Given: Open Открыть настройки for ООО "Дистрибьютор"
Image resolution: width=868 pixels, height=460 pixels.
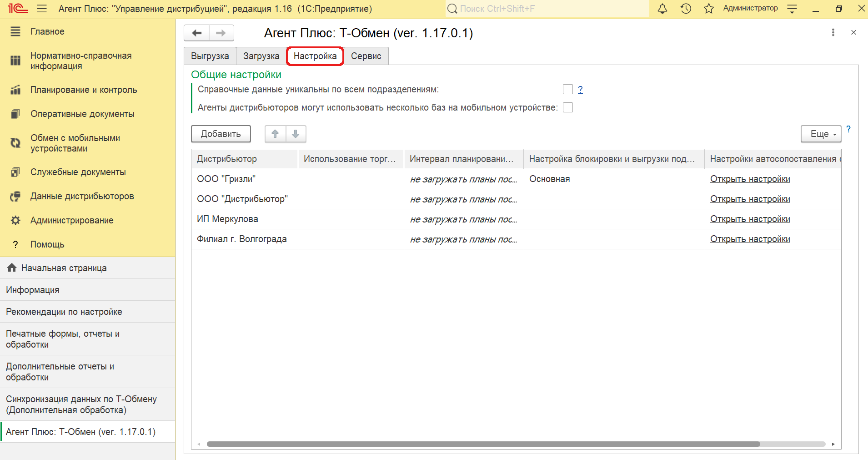Looking at the screenshot, I should click(750, 199).
